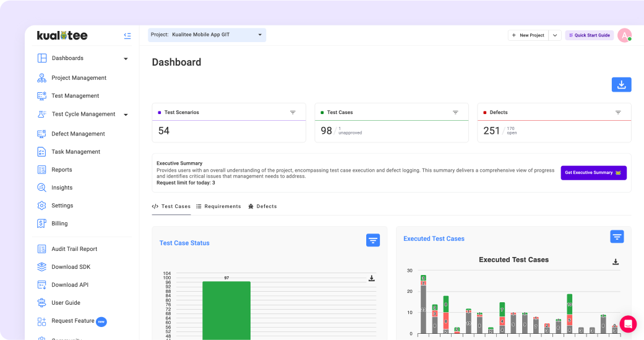Download the Test Case Status chart
The image size is (644, 340).
coord(372,278)
